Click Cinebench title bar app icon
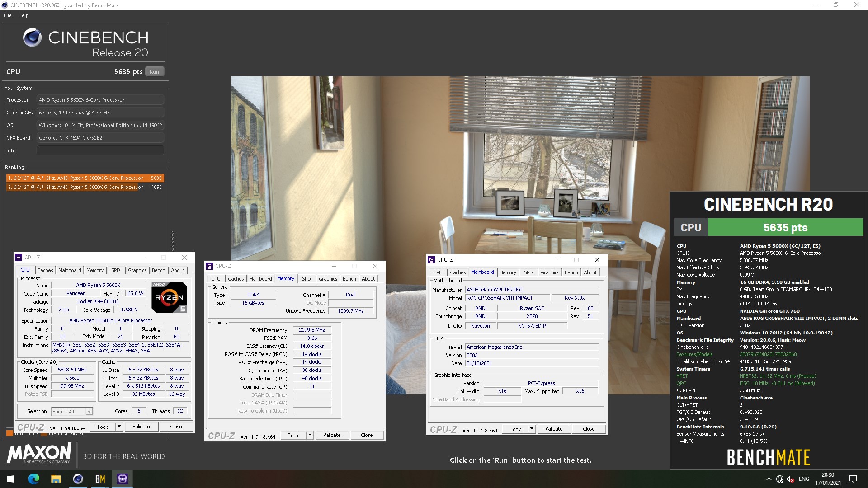This screenshot has width=868, height=488. (x=5, y=5)
